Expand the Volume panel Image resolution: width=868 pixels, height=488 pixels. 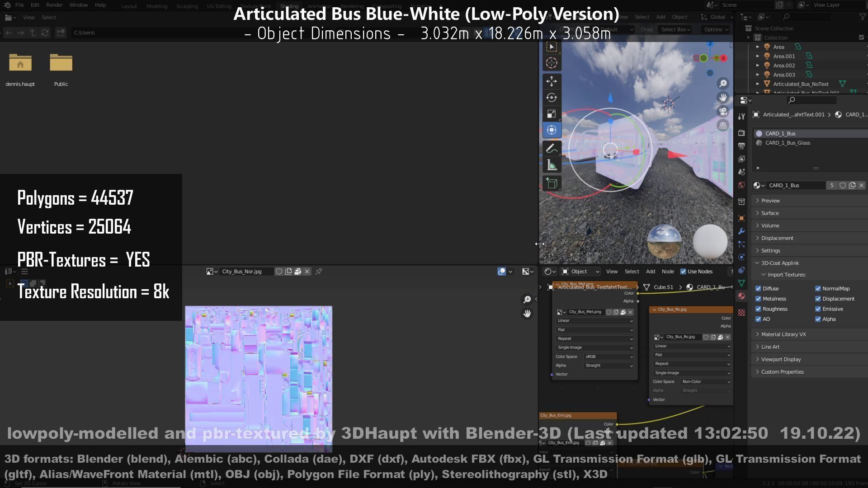tap(809, 225)
